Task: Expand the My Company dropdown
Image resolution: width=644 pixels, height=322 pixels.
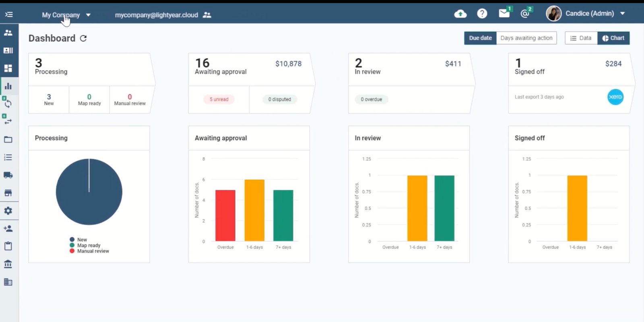Action: coord(66,15)
